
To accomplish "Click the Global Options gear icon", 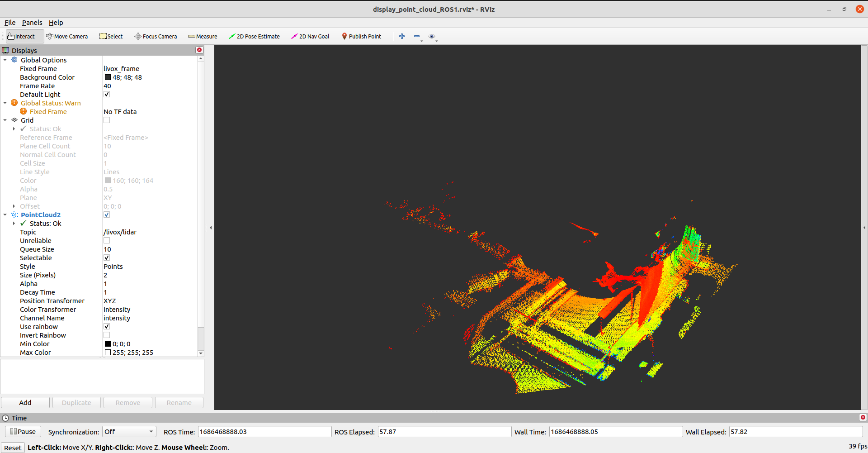I will (14, 60).
